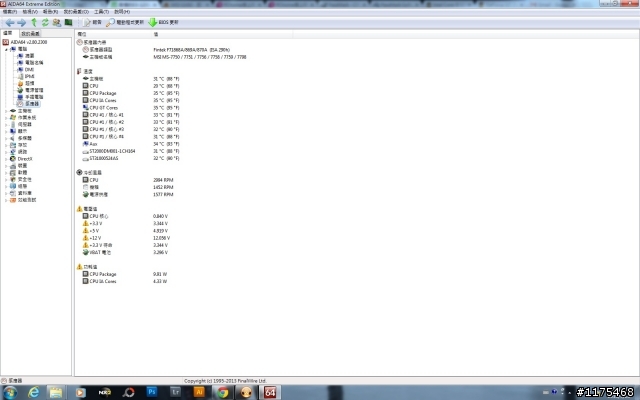This screenshot has width=640, height=400.
Task: Select the MSI MS-7750 motherboard name row
Action: 164,57
